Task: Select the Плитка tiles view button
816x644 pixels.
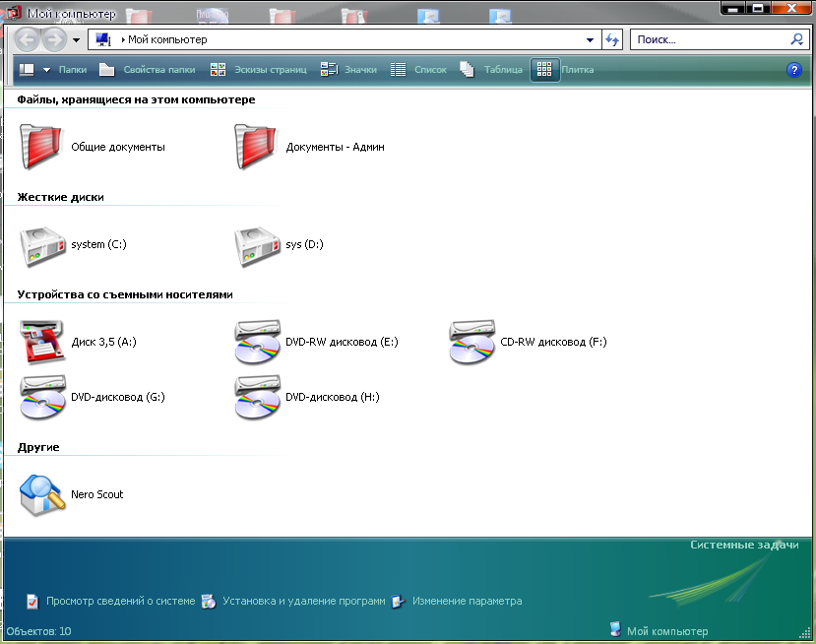Action: click(545, 70)
